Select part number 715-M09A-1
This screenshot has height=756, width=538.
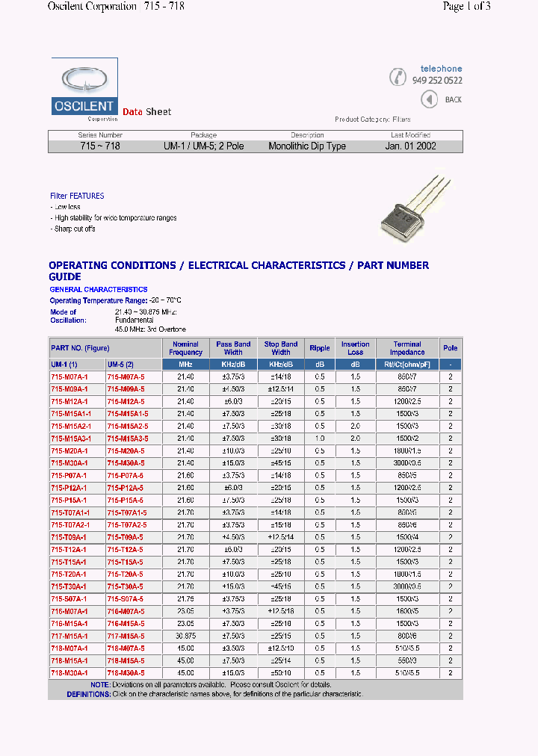69,389
